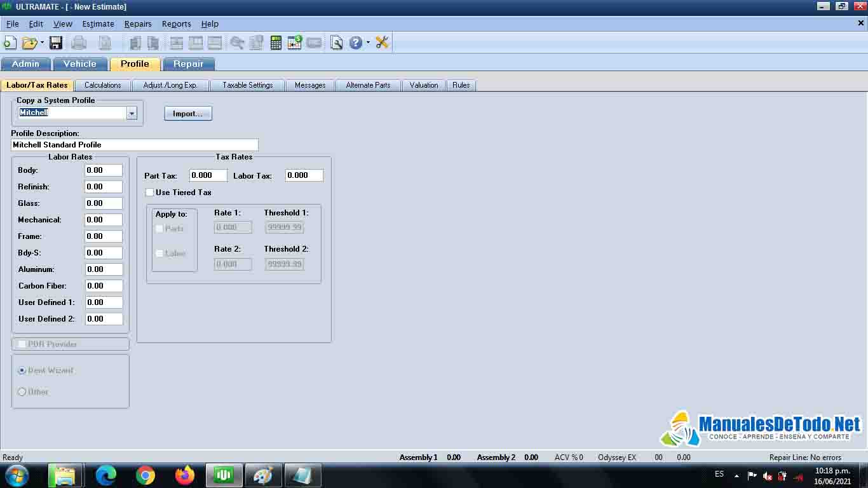Save estimate with the floppy disk icon
Image resolution: width=868 pixels, height=488 pixels.
56,43
